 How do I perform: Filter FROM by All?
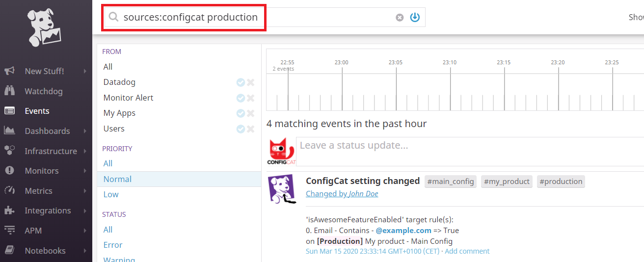pyautogui.click(x=108, y=67)
